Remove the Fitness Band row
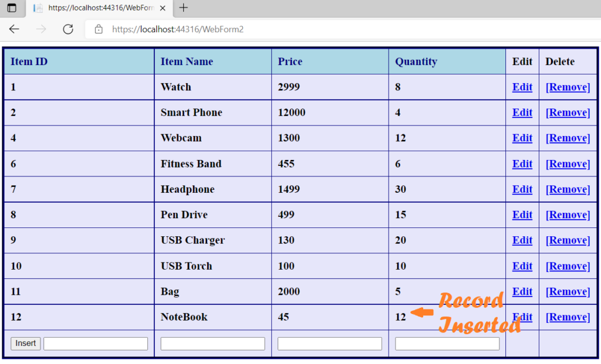This screenshot has height=364, width=601. coord(568,164)
